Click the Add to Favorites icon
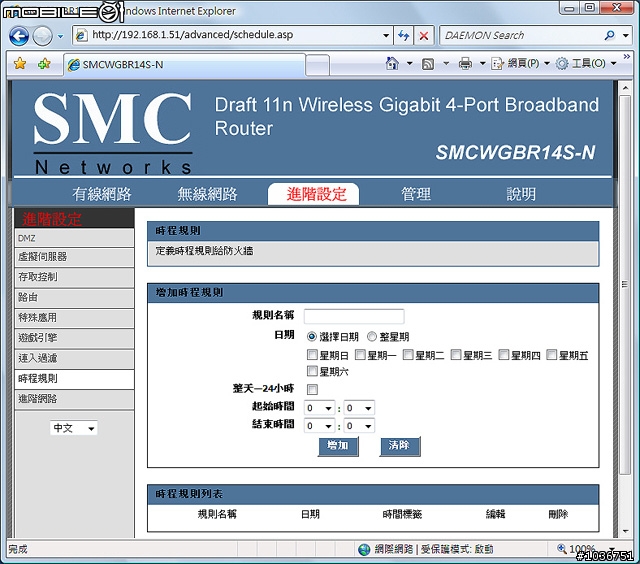640x564 pixels. point(44,64)
